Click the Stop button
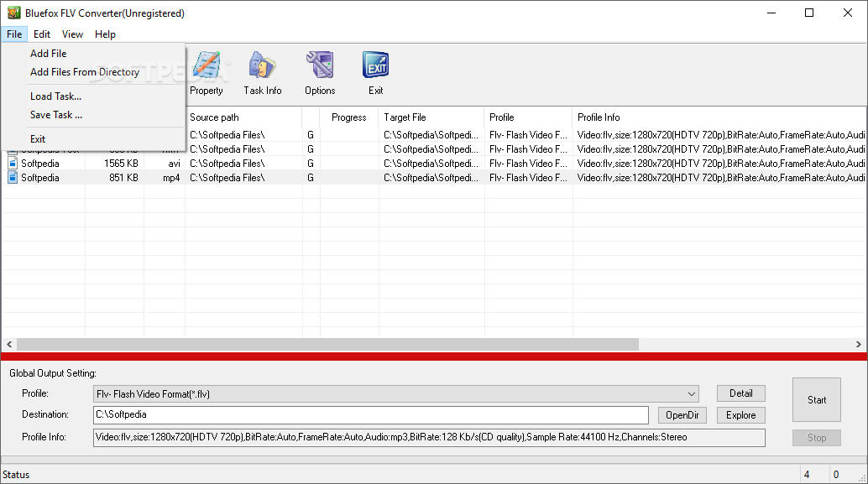The image size is (868, 484). pos(817,438)
